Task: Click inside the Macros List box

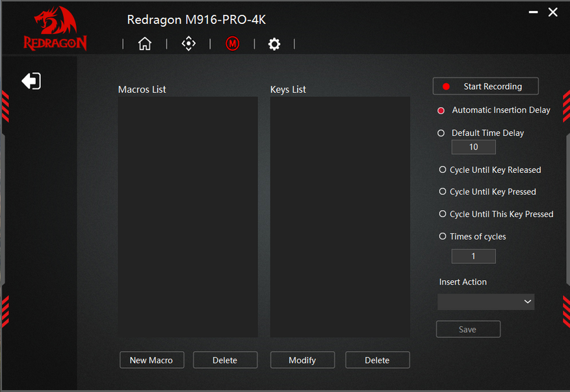Action: click(188, 216)
